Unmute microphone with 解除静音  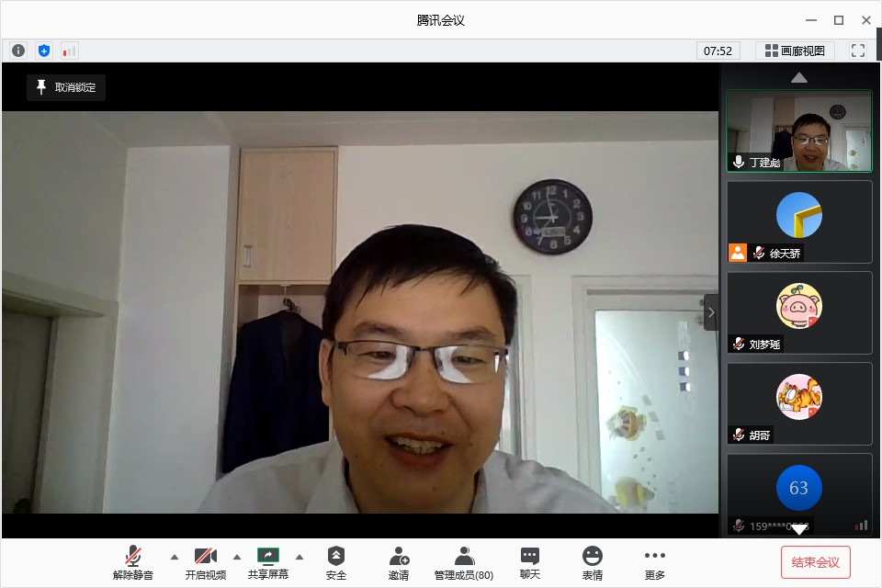tap(133, 562)
